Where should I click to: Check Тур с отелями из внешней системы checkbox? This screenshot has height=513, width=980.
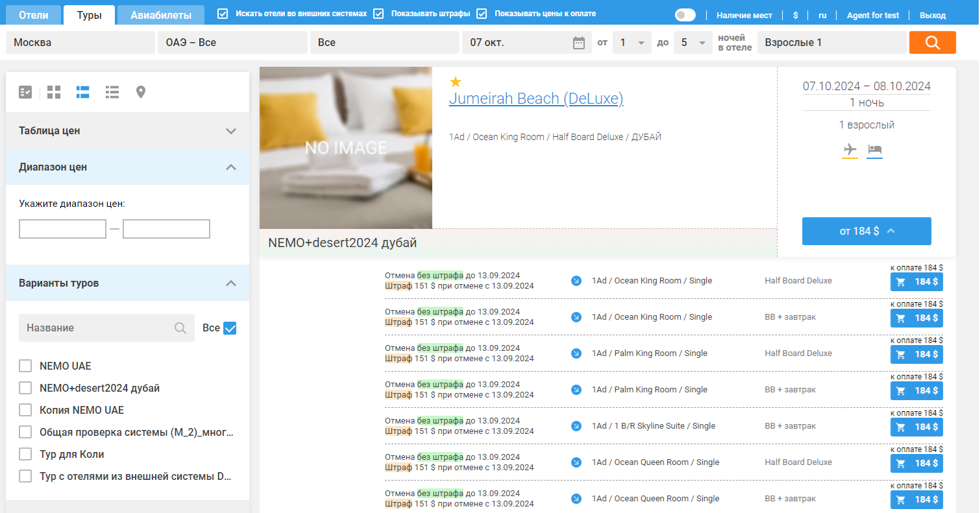click(25, 476)
